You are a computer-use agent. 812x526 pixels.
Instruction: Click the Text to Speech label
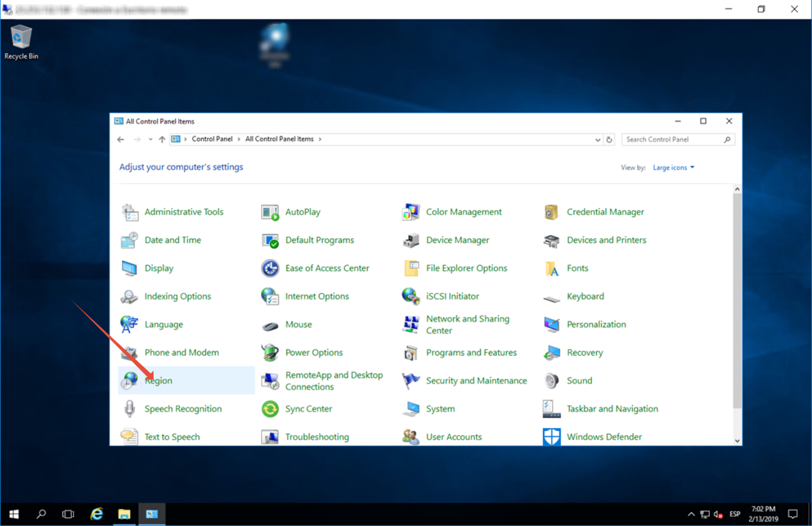click(x=172, y=437)
